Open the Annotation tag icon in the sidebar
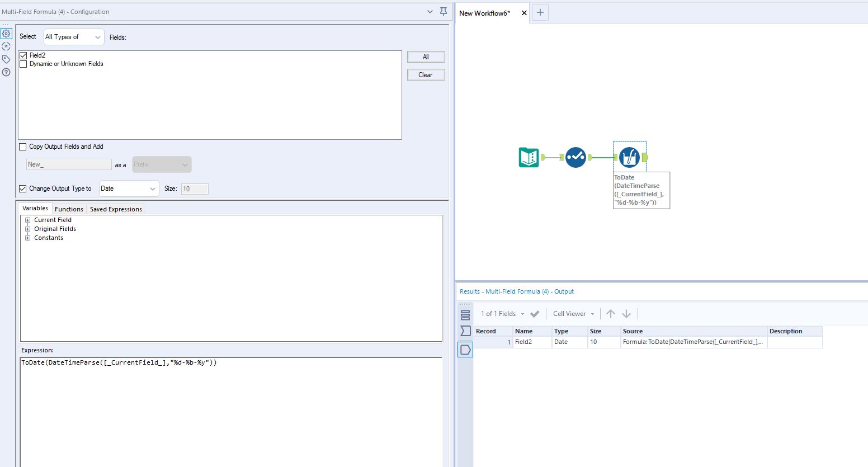Screen dimensions: 868x467 [6, 59]
